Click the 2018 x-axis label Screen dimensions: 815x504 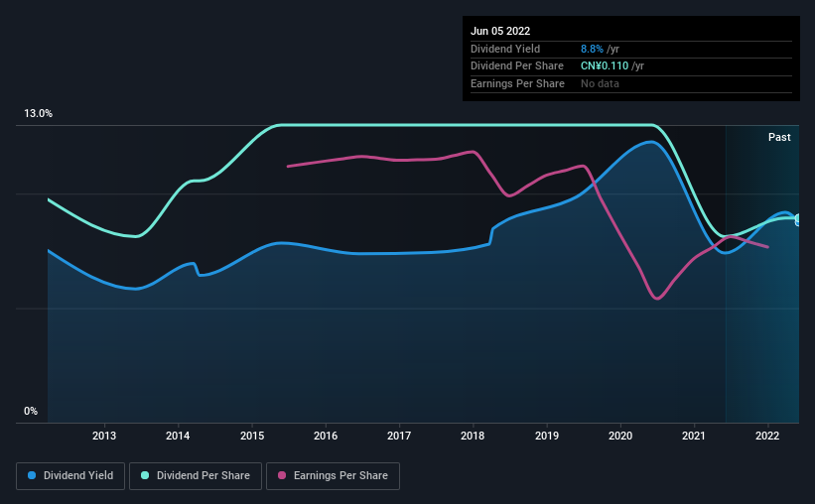(473, 436)
